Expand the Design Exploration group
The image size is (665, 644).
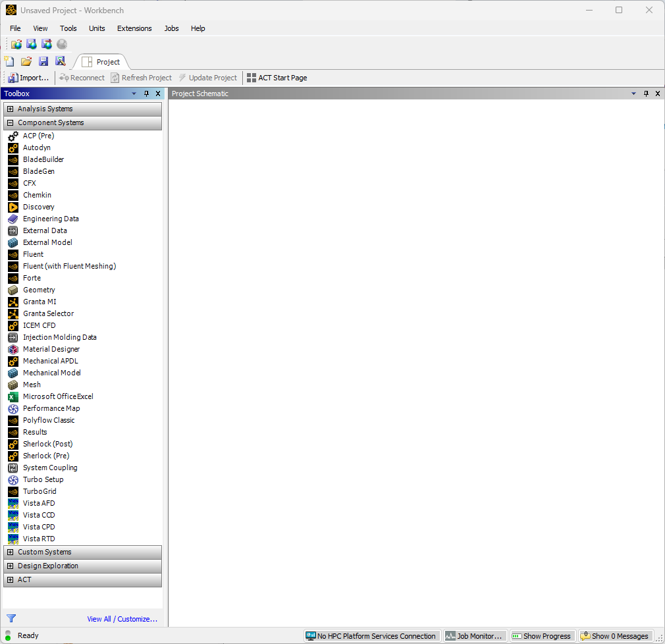[10, 566]
